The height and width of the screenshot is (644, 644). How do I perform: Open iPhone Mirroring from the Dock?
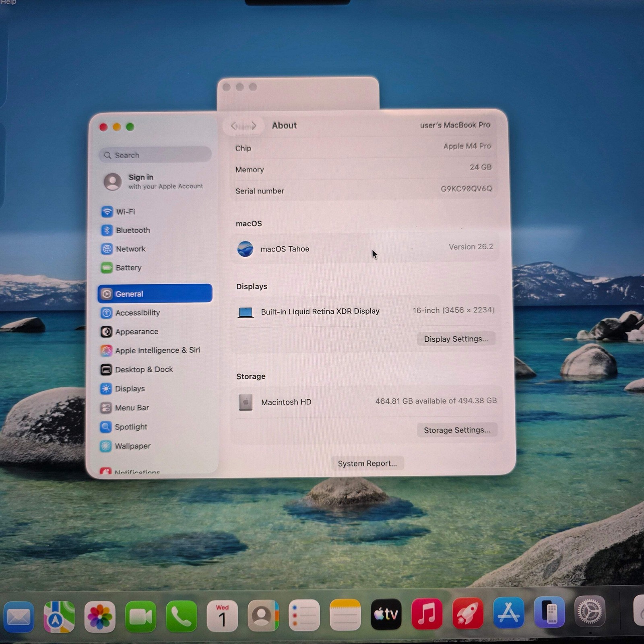coord(549,612)
